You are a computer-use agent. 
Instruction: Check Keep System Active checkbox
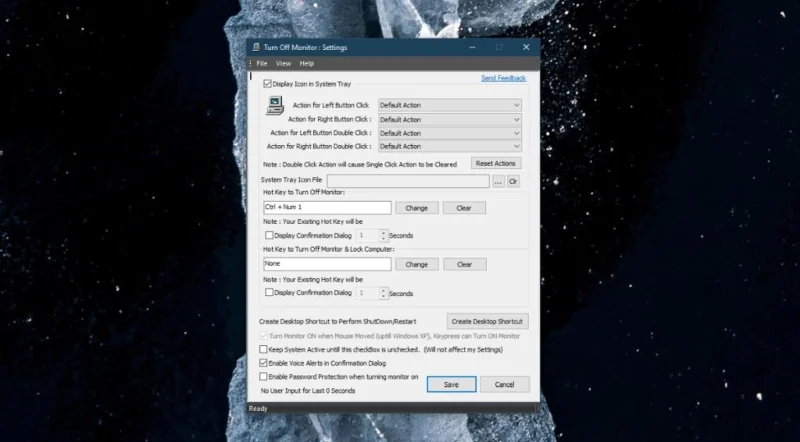(263, 350)
